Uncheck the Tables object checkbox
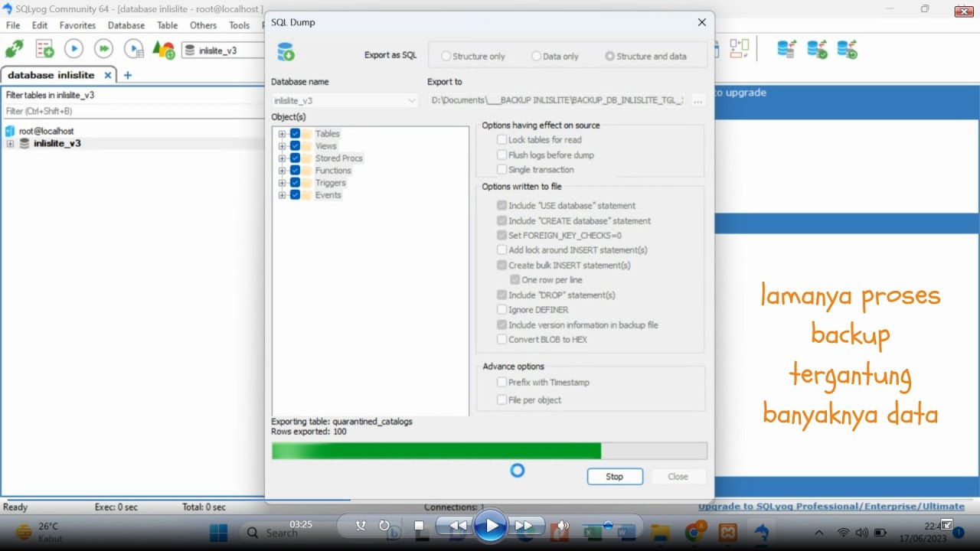 pyautogui.click(x=295, y=134)
